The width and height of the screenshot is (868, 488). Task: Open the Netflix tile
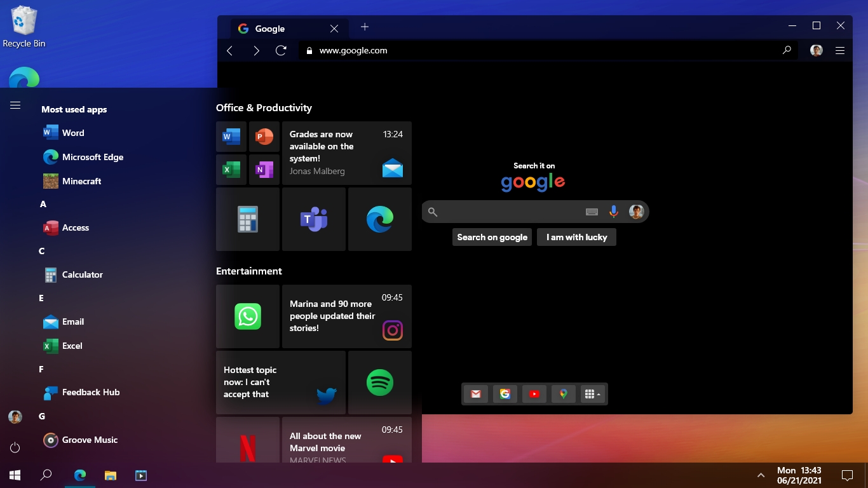[x=248, y=440]
